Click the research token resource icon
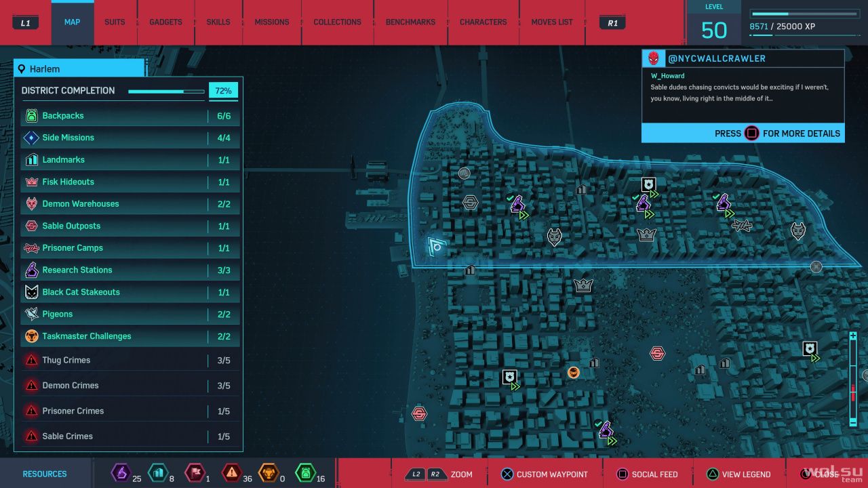The image size is (868, 488). tap(121, 472)
